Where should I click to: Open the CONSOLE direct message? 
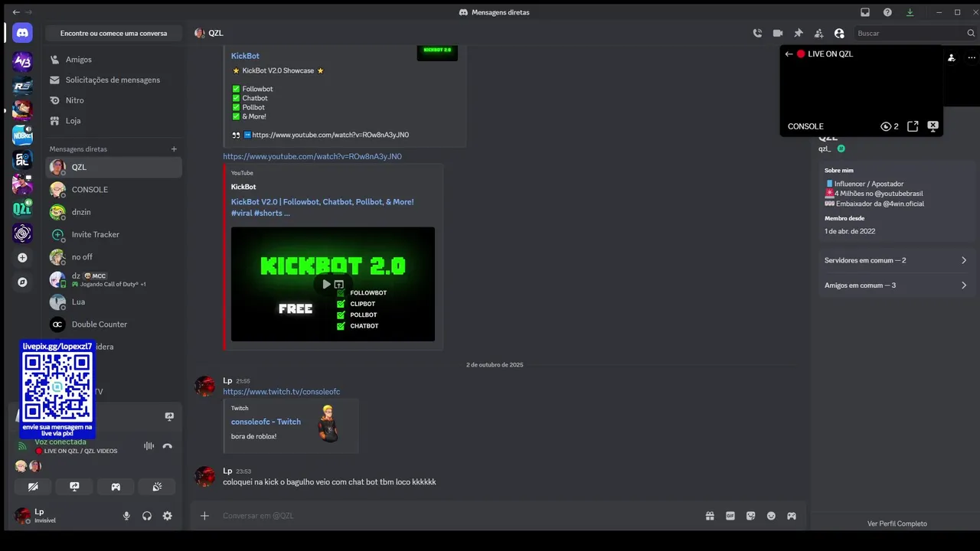113,190
